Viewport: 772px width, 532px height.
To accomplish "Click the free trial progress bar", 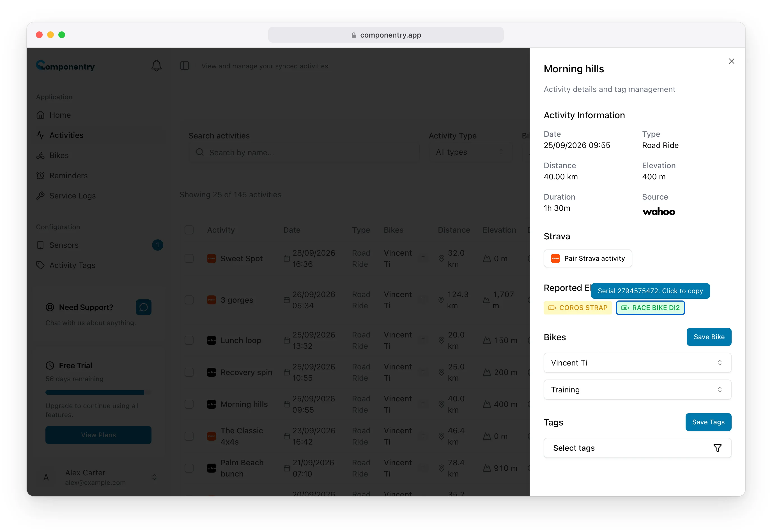I will [x=98, y=393].
